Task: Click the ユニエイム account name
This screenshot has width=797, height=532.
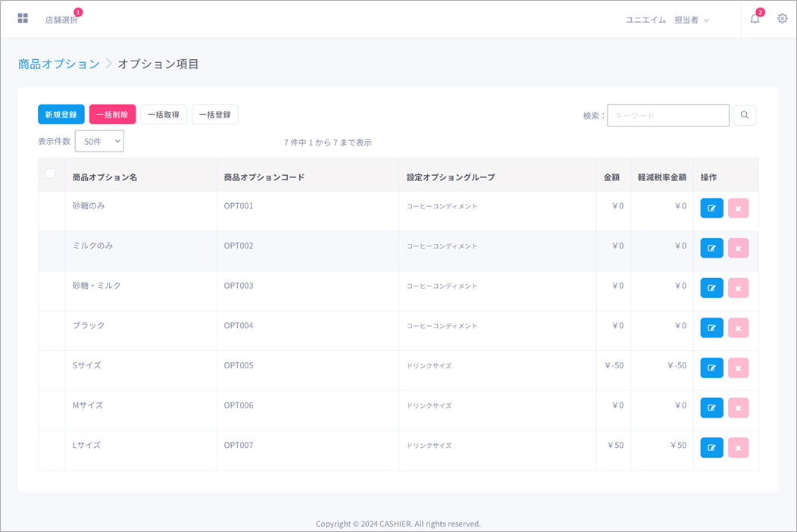Action: (645, 20)
